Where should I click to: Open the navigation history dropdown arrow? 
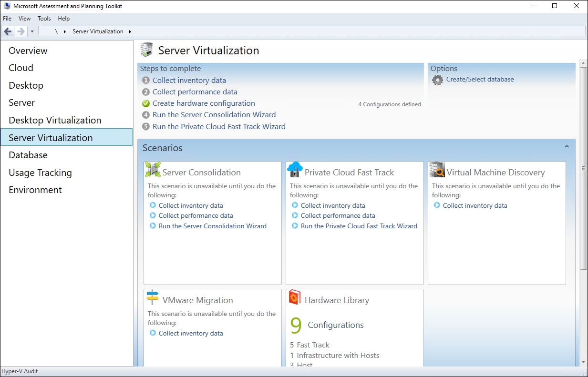(32, 31)
